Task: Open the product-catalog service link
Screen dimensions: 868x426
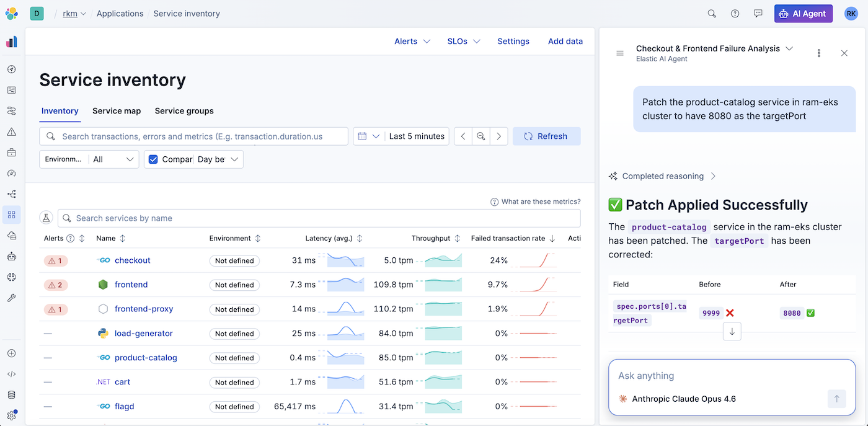Action: coord(146,358)
